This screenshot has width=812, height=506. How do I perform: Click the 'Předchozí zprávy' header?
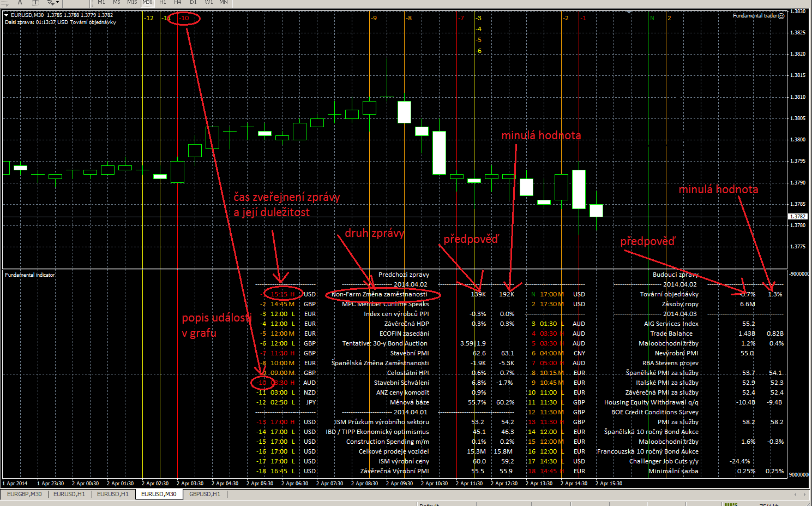[x=404, y=275]
